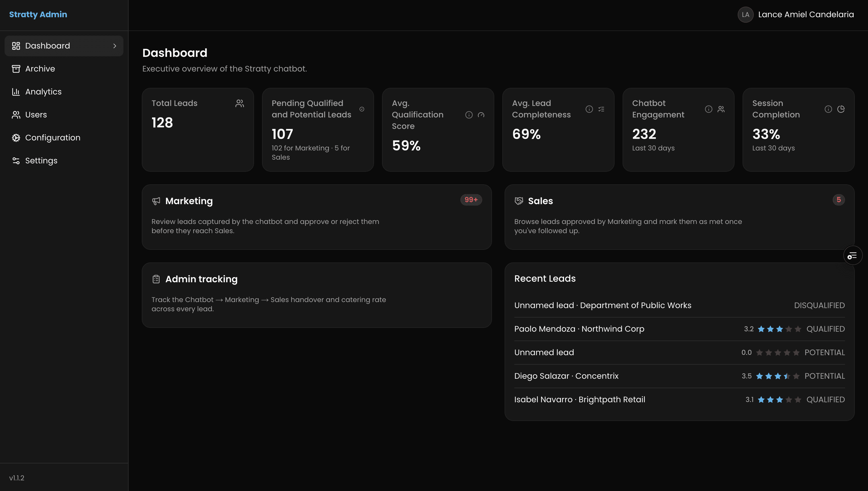Open the LA user avatar

[x=745, y=15]
